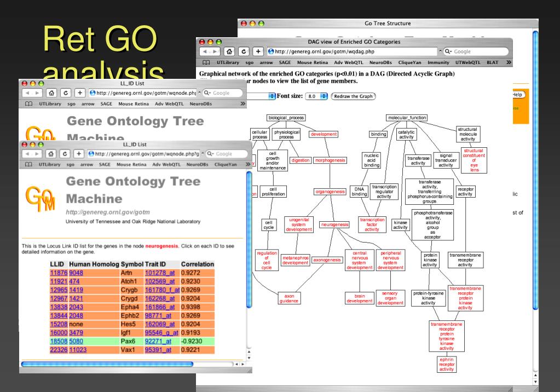Expand bookmarks overflow chevron in rear LL_ID window
Image resolution: width=560 pixels, height=392 pixels.
(x=243, y=103)
